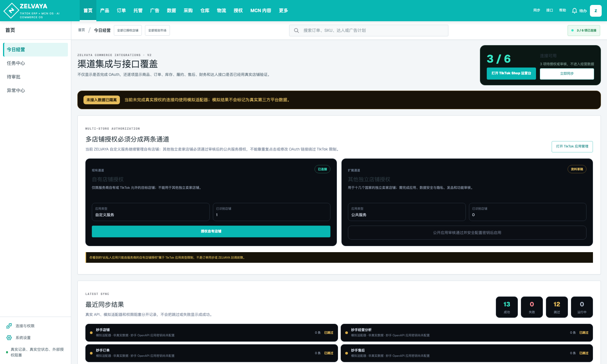This screenshot has height=364, width=607.
Task: Click the ZELVAYA diamond logo icon
Action: (x=11, y=11)
